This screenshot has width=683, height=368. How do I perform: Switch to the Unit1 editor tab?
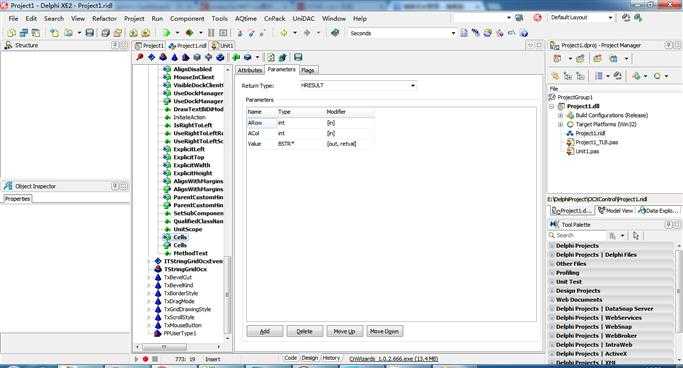click(222, 45)
